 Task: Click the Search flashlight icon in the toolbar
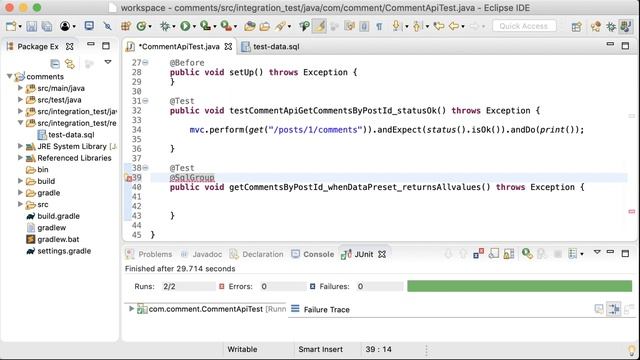click(280, 26)
